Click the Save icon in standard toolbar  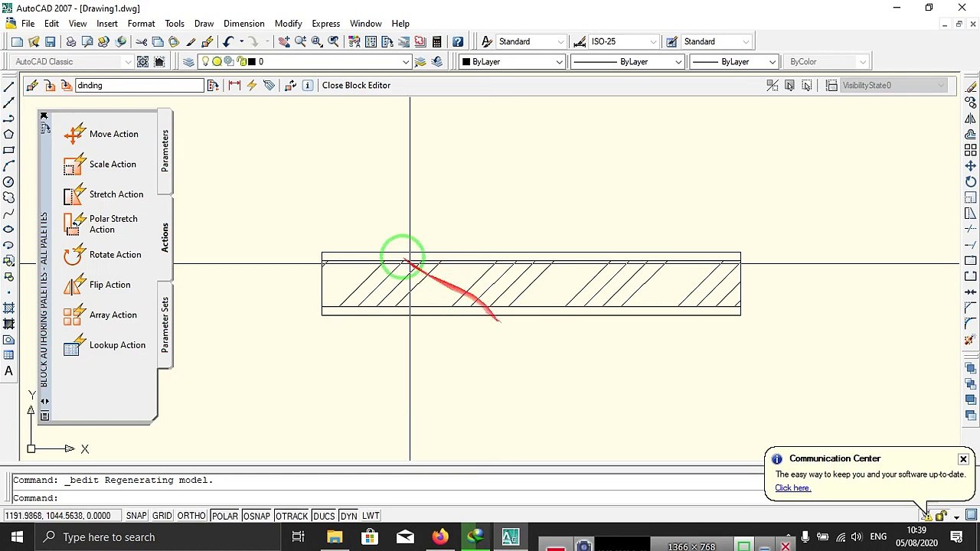click(x=51, y=42)
